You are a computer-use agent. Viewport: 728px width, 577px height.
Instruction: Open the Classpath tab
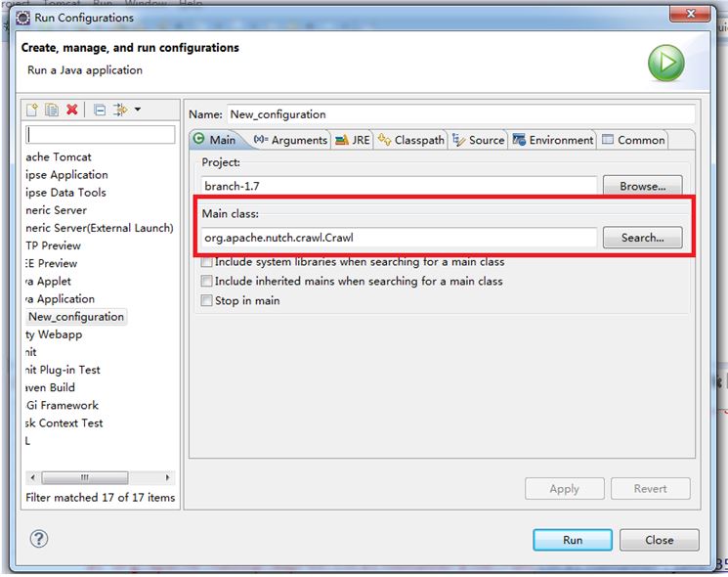tap(411, 140)
